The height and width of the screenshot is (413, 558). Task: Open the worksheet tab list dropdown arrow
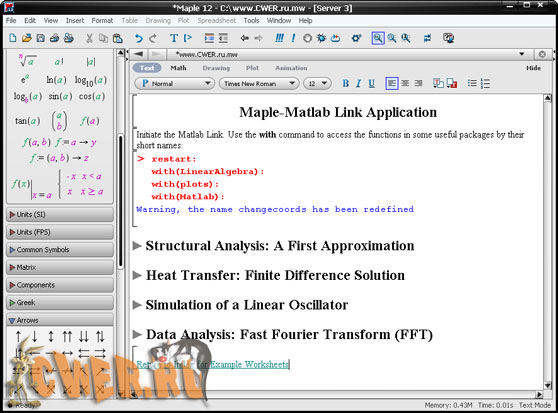pos(521,54)
